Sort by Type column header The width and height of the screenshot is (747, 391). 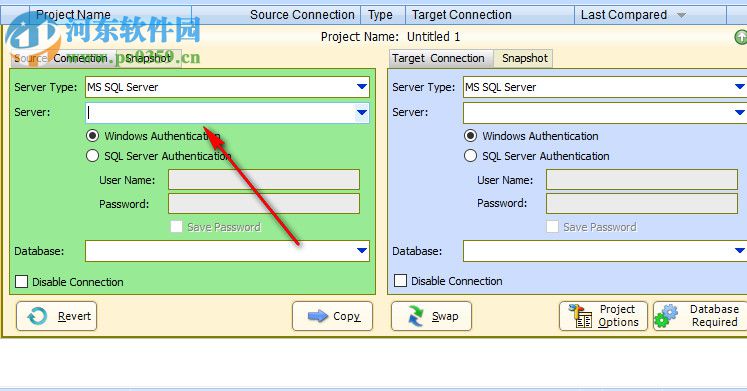383,15
